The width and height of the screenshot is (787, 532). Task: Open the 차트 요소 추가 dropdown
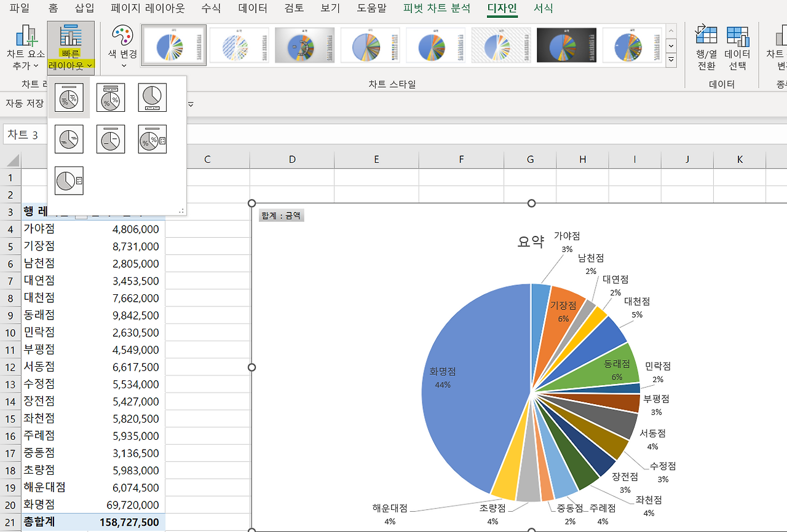(26, 48)
